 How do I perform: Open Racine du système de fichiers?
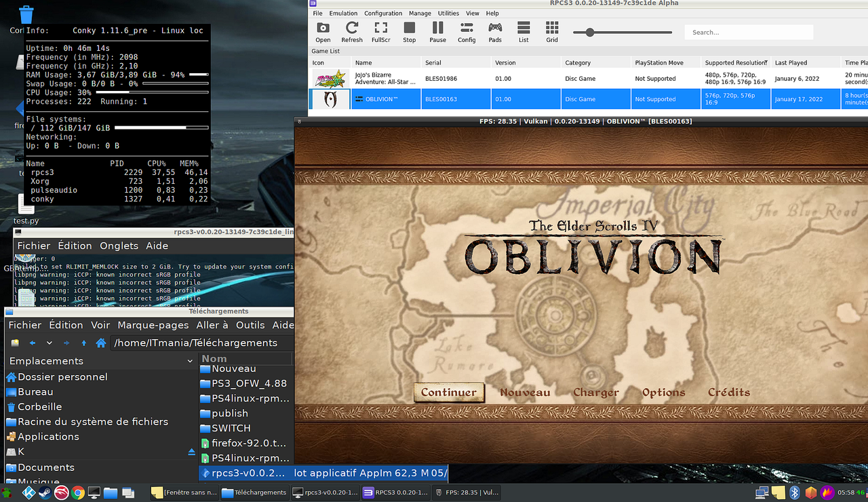pyautogui.click(x=87, y=421)
